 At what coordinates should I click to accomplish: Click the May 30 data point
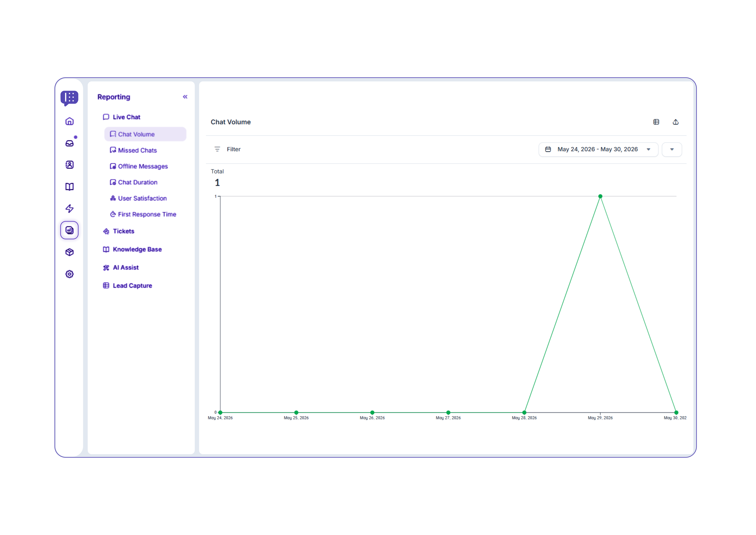(x=676, y=412)
